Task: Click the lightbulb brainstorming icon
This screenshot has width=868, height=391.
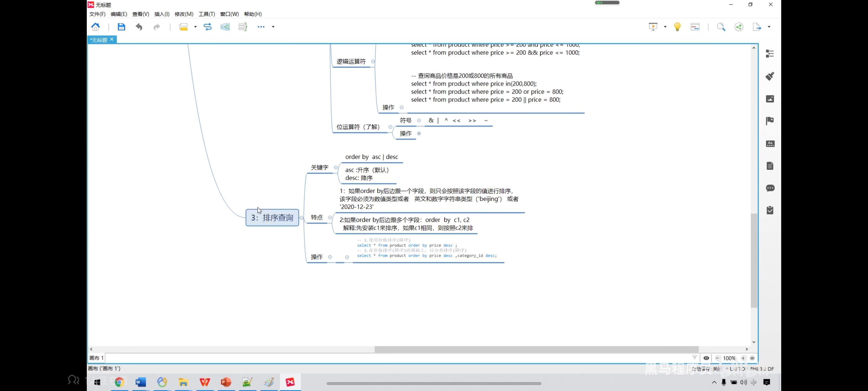Action: tap(677, 27)
